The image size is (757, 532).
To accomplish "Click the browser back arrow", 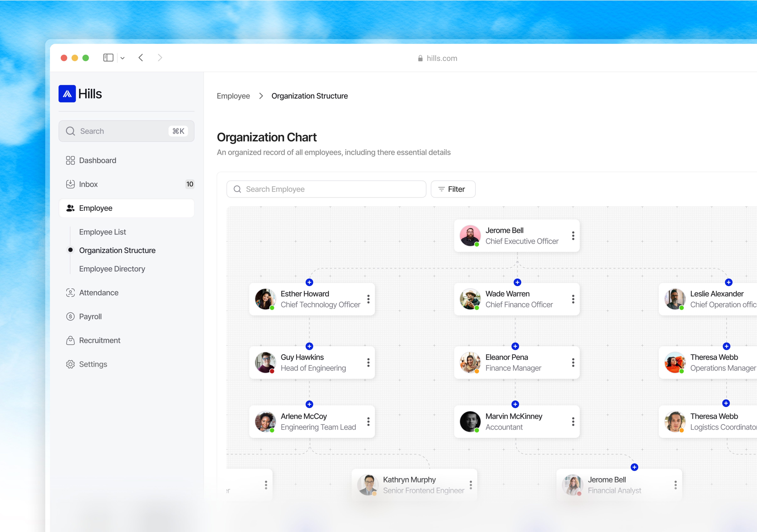I will click(141, 57).
